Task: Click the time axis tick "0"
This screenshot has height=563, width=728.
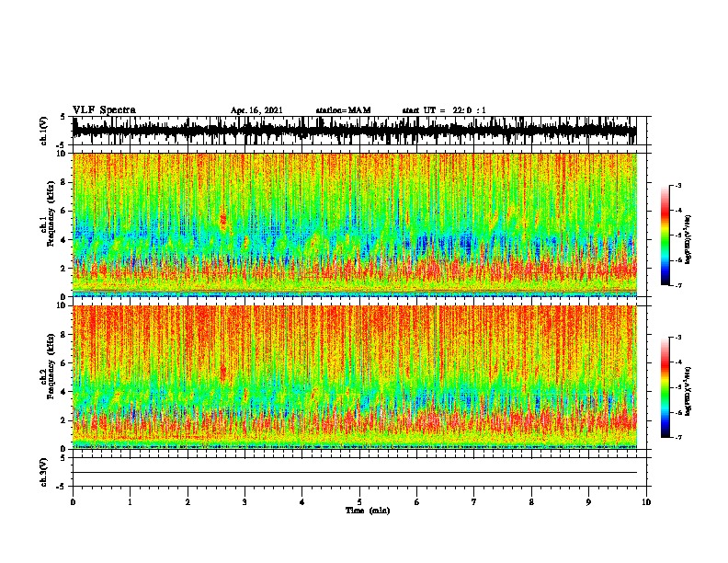Action: (x=73, y=502)
